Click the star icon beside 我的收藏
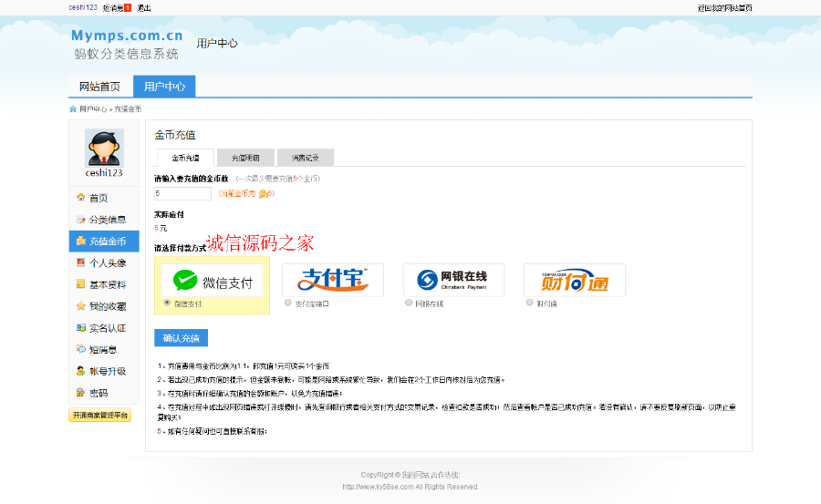821x504 pixels. 80,306
